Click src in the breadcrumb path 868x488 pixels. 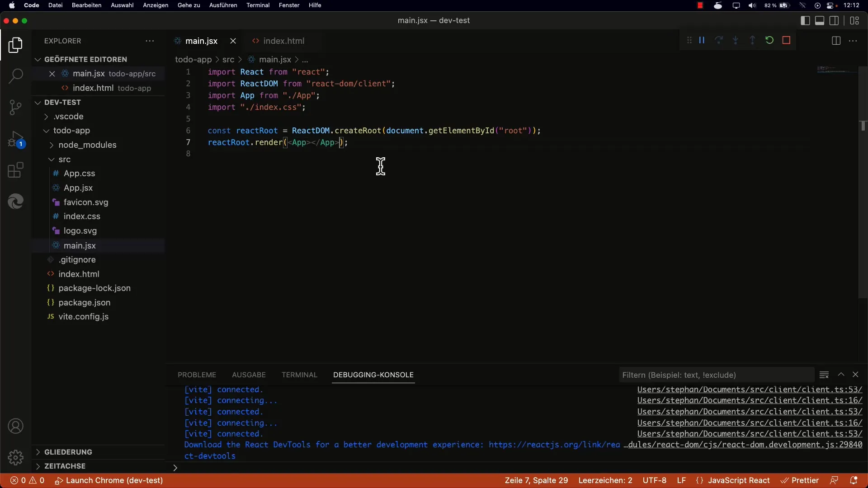(x=228, y=60)
